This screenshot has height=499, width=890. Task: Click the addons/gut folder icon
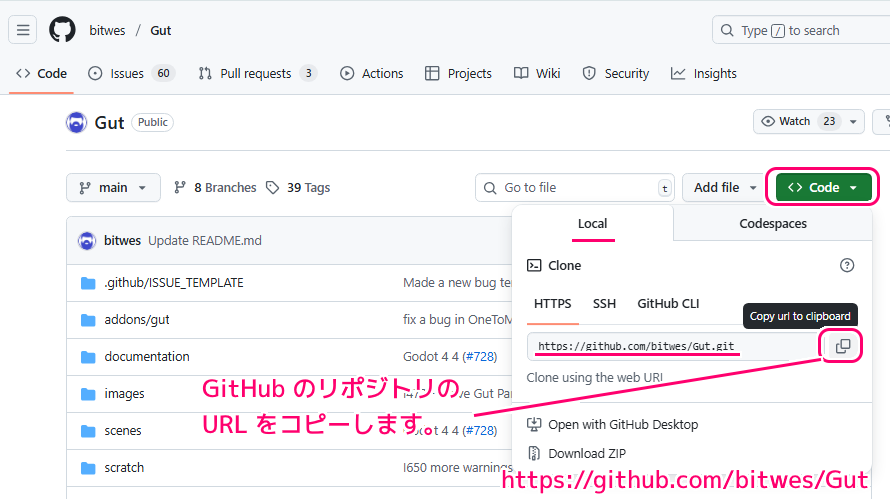click(88, 320)
